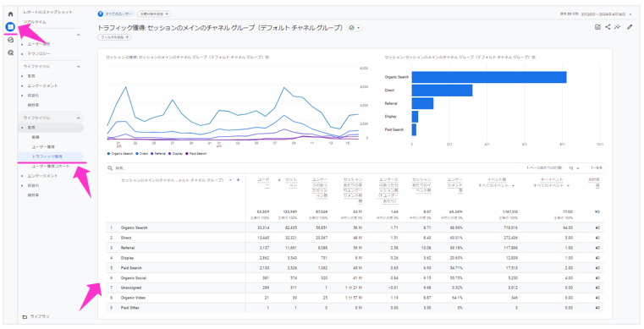Click the ライブラリ folder icon

click(25, 316)
